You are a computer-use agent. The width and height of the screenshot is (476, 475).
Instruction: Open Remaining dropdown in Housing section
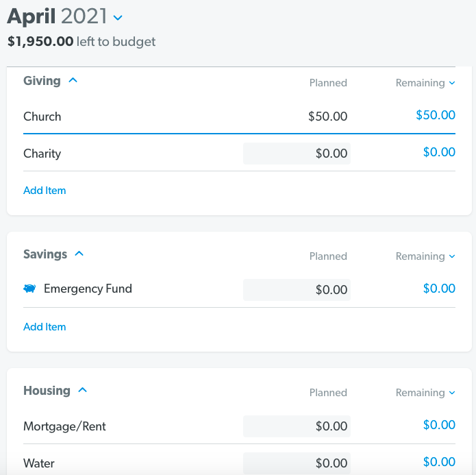[425, 393]
